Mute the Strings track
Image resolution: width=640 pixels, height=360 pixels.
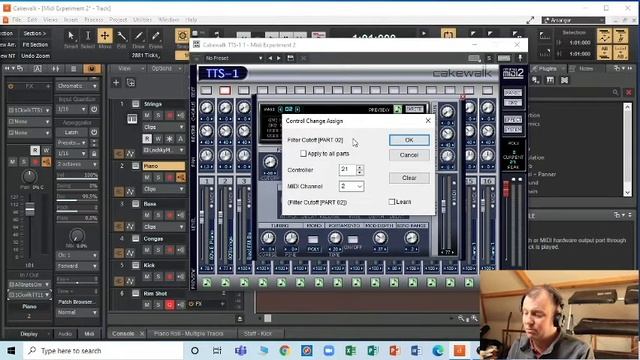[147, 116]
